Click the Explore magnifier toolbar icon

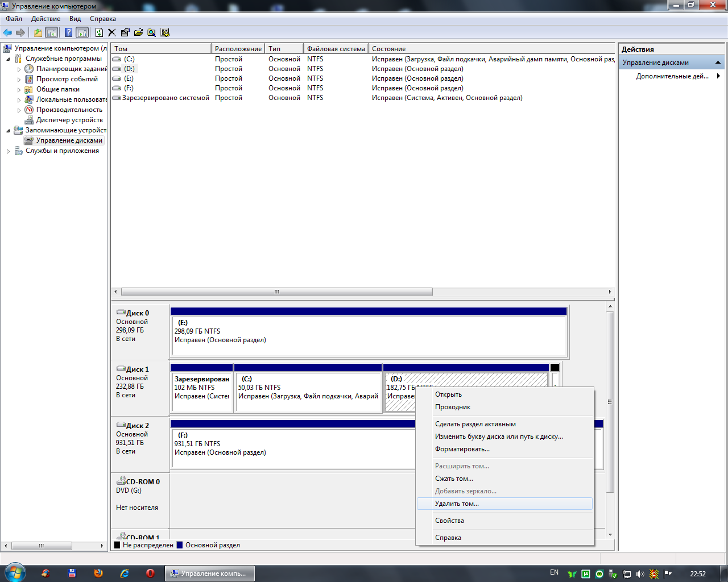click(152, 32)
